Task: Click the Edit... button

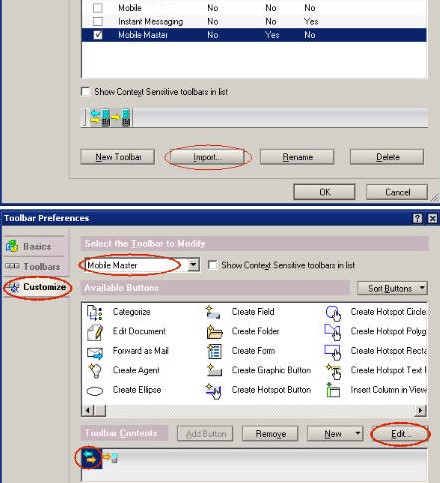Action: coord(401,434)
